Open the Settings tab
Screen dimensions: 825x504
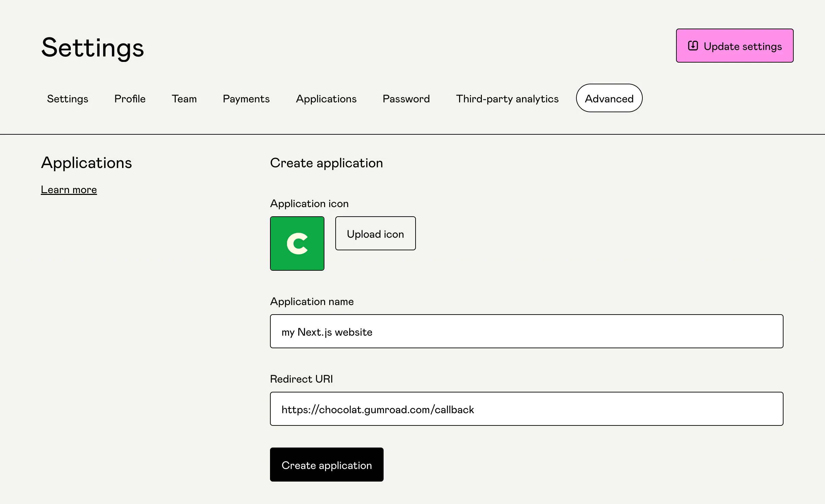click(67, 99)
